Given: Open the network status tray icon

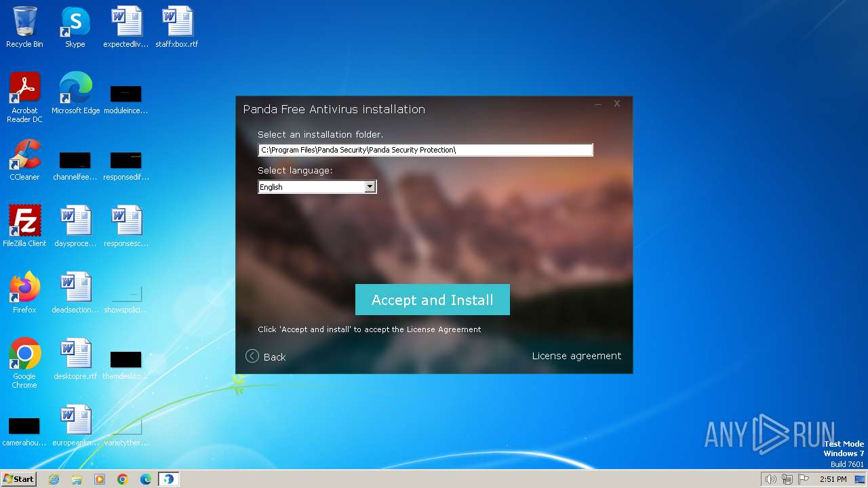Looking at the screenshot, I should pos(787,479).
